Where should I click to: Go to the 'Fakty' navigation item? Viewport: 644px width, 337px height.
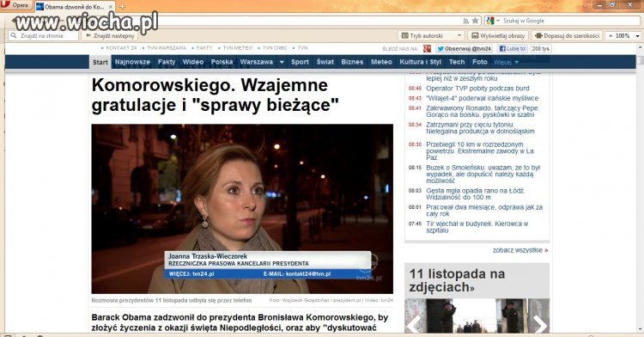[167, 62]
